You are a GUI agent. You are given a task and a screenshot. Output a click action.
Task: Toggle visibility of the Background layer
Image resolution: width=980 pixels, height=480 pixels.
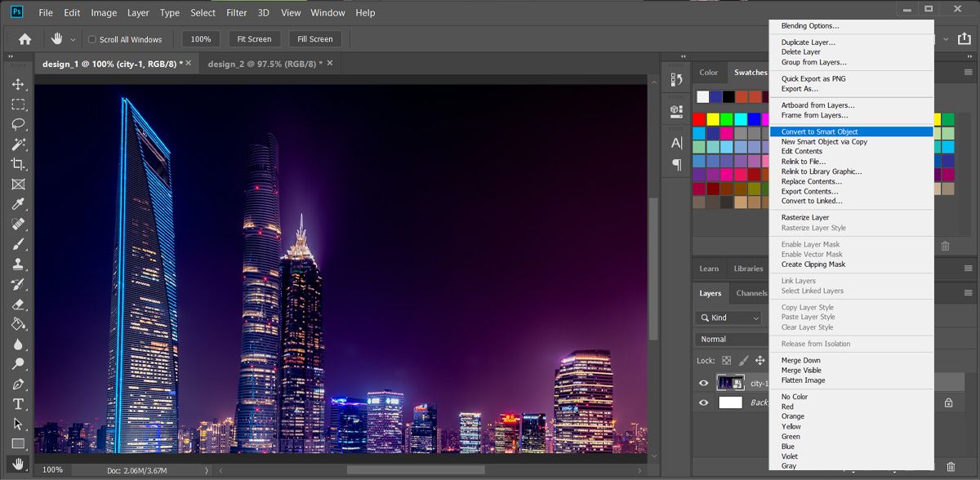click(x=703, y=402)
